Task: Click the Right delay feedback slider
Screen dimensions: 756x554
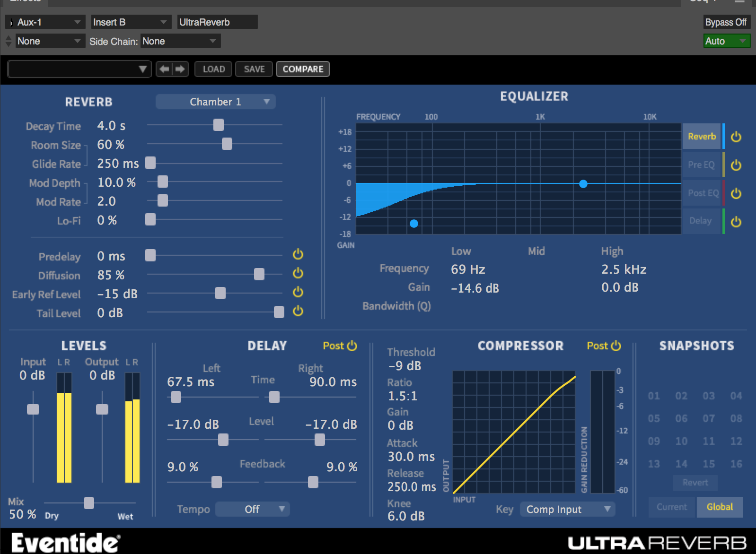Action: (313, 482)
